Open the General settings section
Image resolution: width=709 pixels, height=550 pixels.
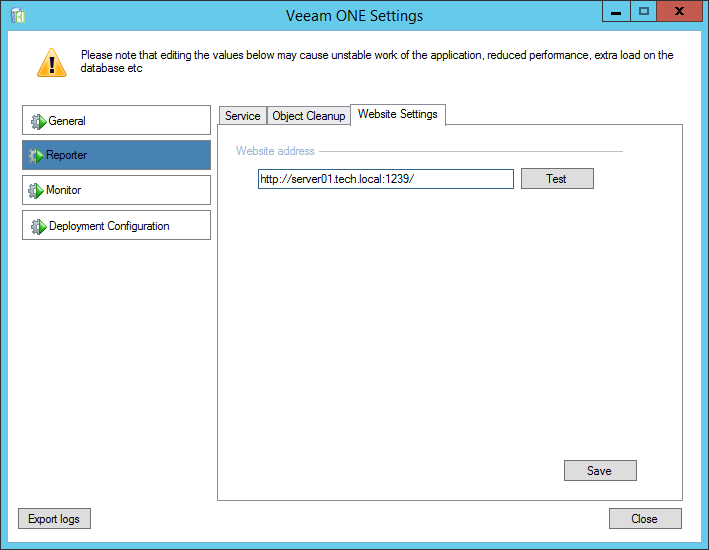click(x=116, y=121)
